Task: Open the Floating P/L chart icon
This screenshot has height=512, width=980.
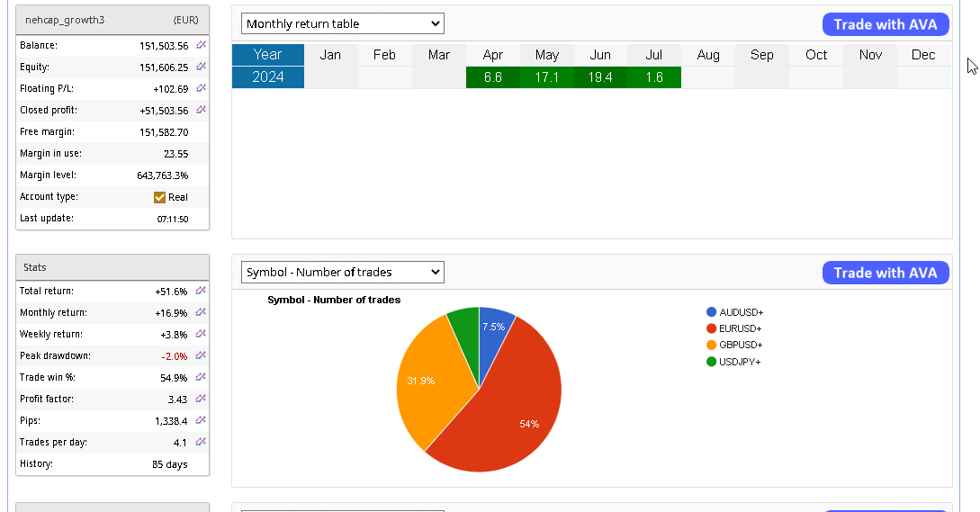Action: tap(201, 88)
